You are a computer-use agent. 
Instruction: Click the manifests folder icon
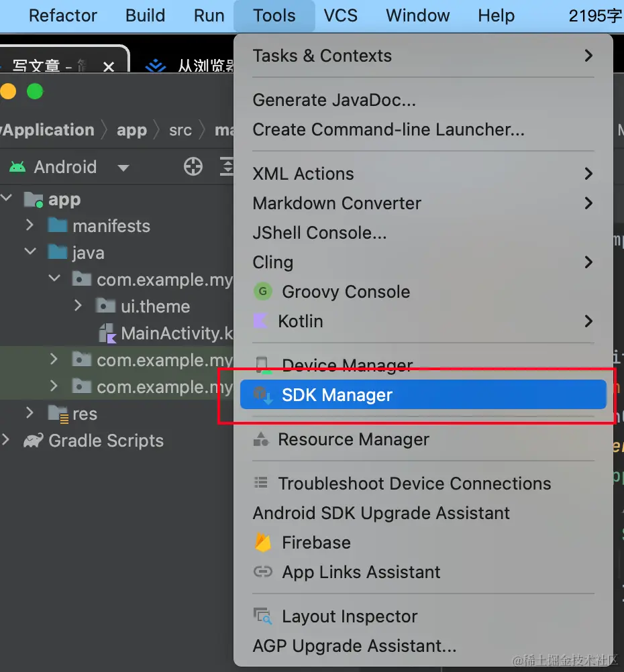[x=58, y=225]
